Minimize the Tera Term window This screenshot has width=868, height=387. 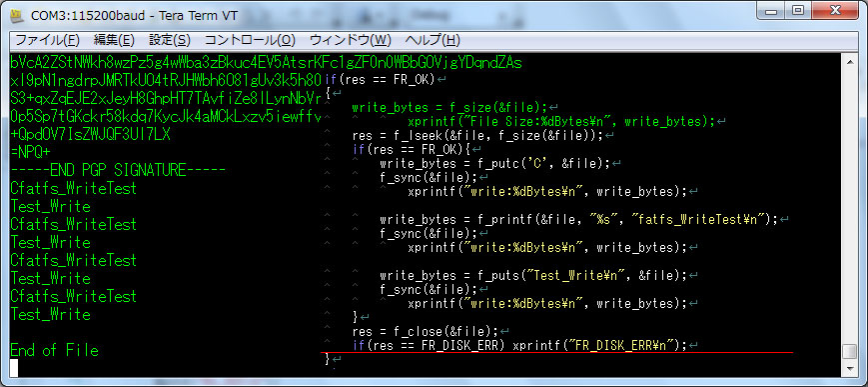click(x=773, y=11)
